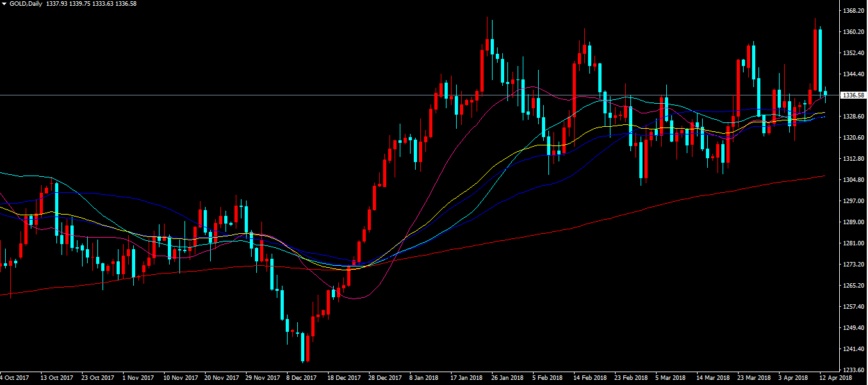This screenshot has height=385, width=868.
Task: Select the 1241.40 price axis label
Action: tap(855, 349)
